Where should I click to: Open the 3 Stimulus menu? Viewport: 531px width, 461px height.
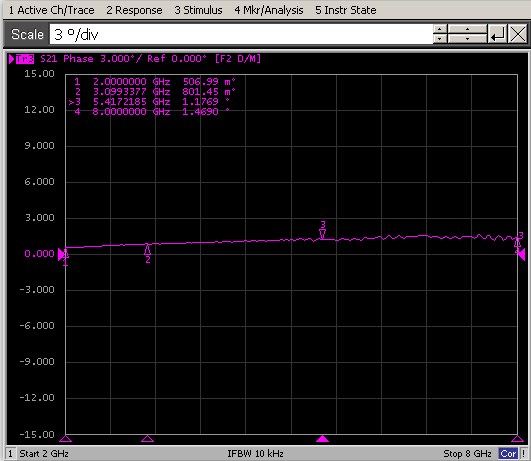tap(198, 10)
